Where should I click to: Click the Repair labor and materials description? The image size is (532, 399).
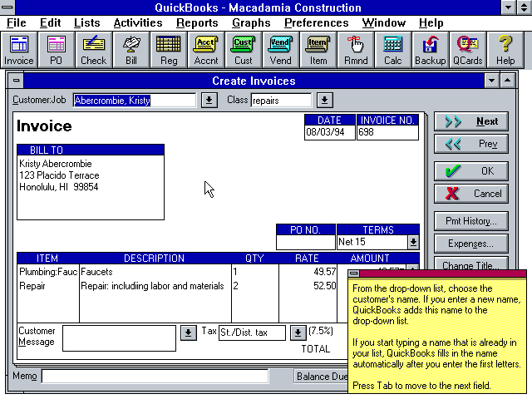click(155, 286)
